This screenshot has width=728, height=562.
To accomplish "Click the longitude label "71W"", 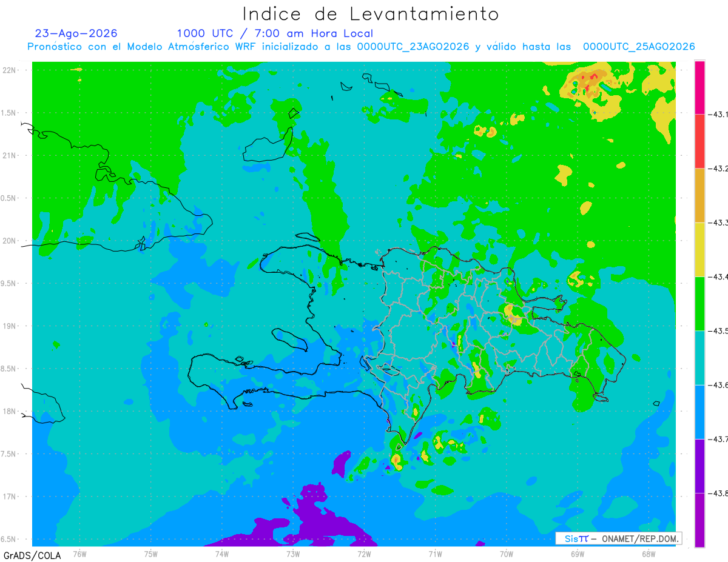I will click(x=435, y=553).
